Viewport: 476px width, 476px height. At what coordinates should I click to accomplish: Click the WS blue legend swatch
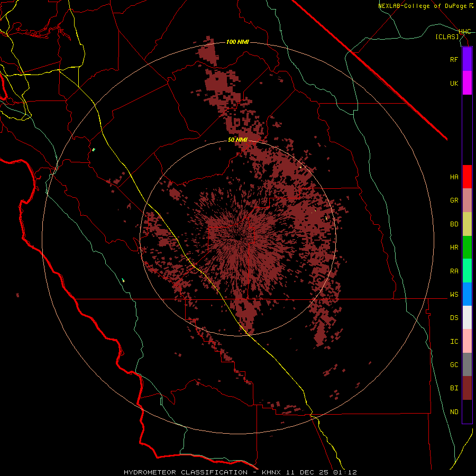467,294
